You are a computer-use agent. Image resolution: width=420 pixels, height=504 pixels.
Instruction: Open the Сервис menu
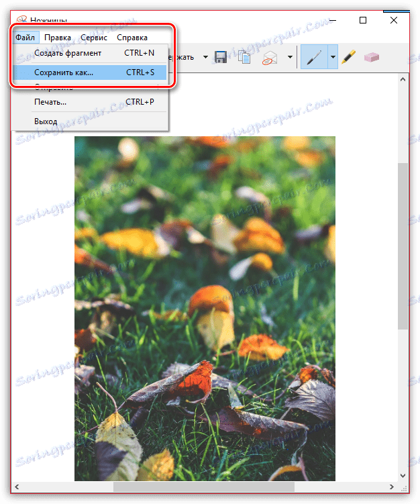tap(93, 38)
